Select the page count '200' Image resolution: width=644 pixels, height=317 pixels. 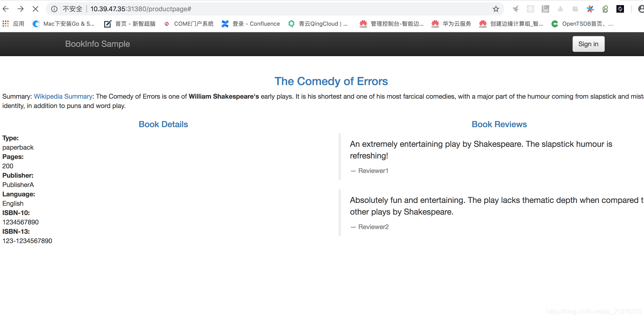(8, 166)
